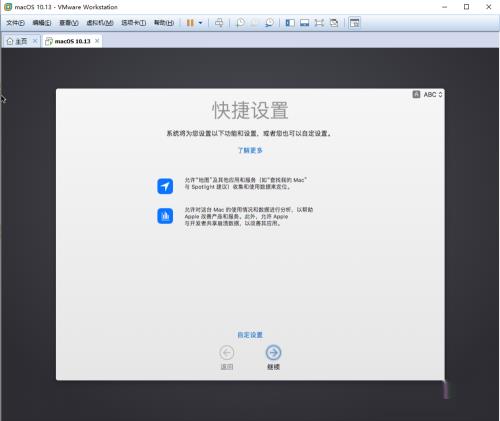500x421 pixels.
Task: Toggle the thumbnail bar view icon
Action: coord(304,23)
